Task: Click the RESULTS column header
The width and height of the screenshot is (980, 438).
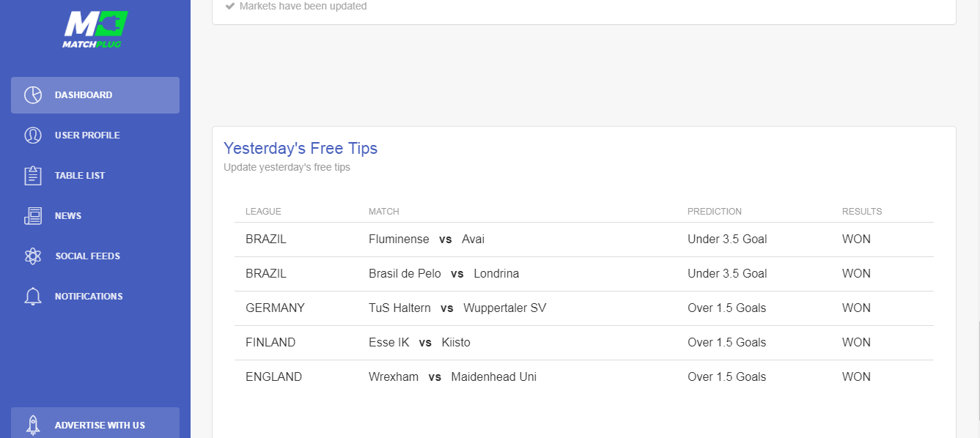Action: [x=862, y=212]
